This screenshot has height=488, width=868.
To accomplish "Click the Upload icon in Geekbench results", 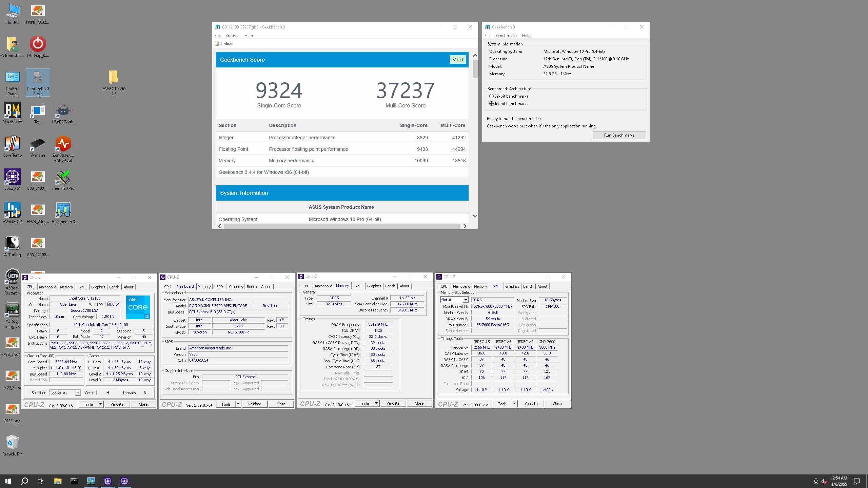I will coord(217,44).
